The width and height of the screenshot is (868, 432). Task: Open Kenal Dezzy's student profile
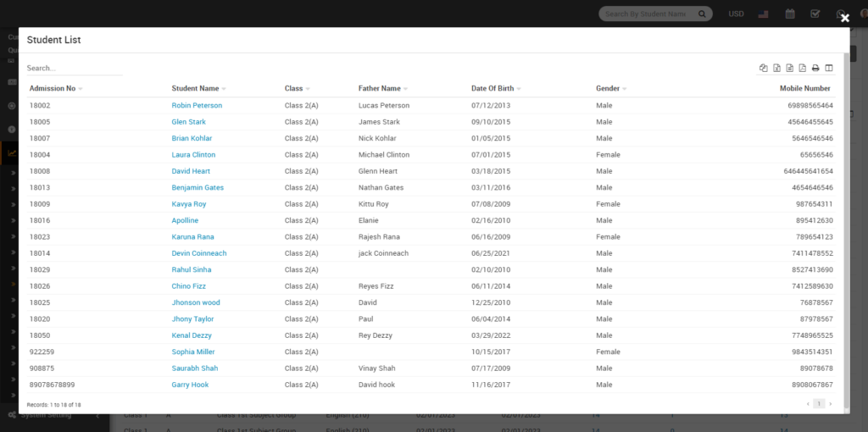(192, 335)
